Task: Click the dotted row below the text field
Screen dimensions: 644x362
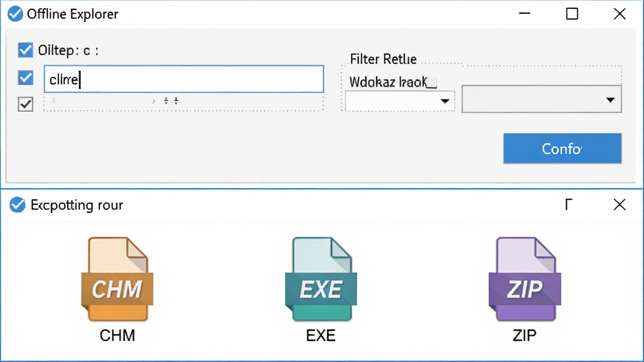Action: coord(184,104)
